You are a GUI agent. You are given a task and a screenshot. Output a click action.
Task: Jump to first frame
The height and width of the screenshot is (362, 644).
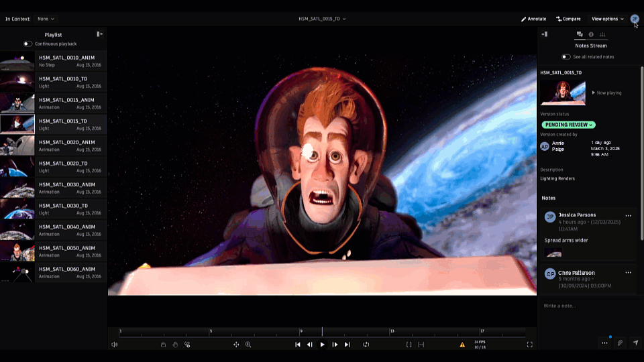pos(298,345)
